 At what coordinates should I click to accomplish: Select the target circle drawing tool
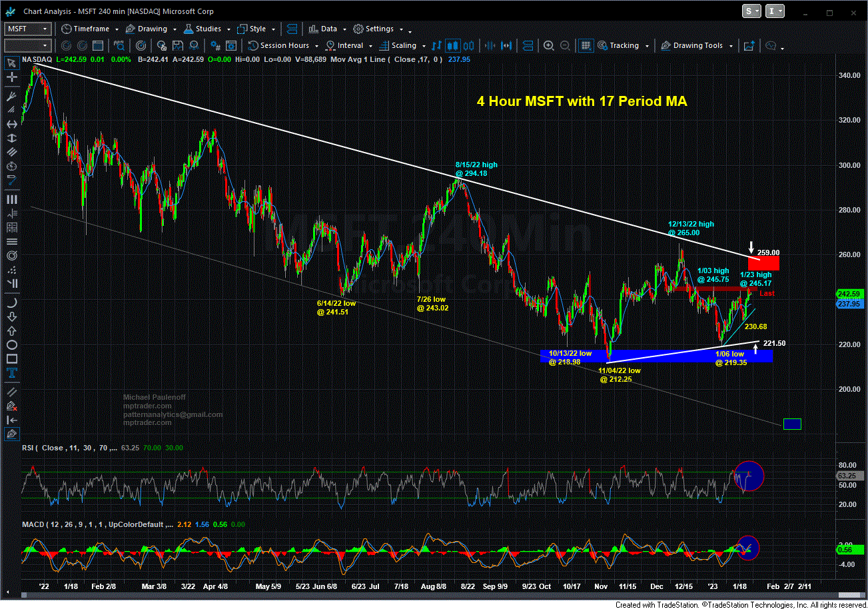pos(11,257)
